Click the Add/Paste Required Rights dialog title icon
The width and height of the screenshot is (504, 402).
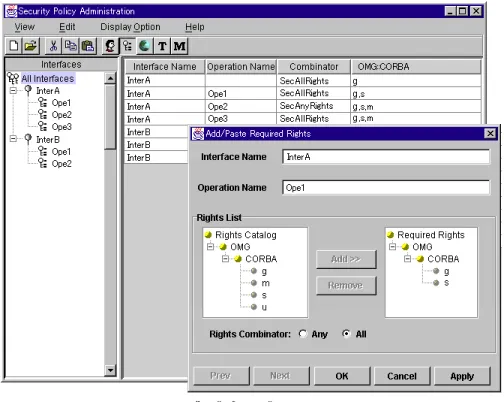198,134
